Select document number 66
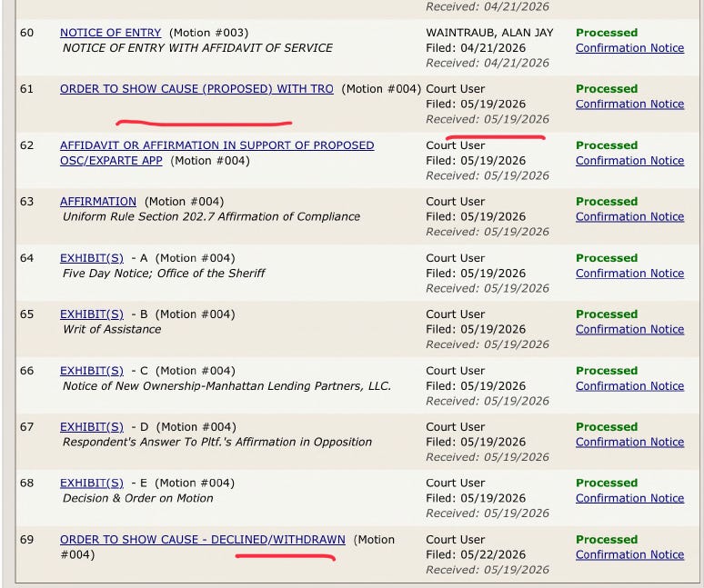The height and width of the screenshot is (588, 704). (27, 371)
